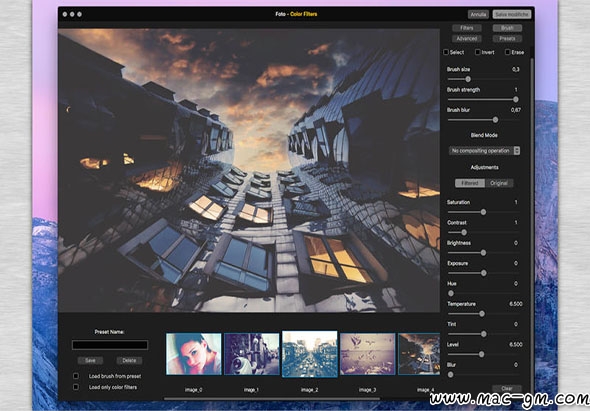This screenshot has width=590, height=411.
Task: Click the Level value 6,500
Action: pos(515,344)
